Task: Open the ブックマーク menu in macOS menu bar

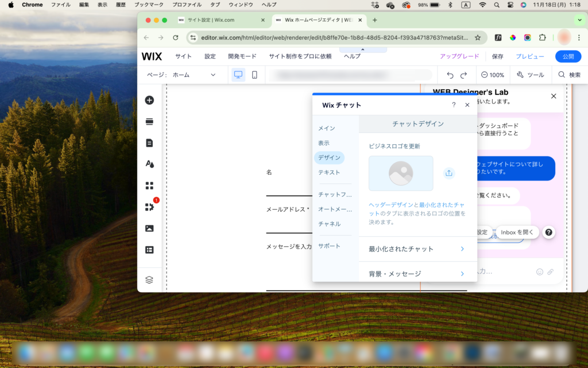Action: coord(149,5)
